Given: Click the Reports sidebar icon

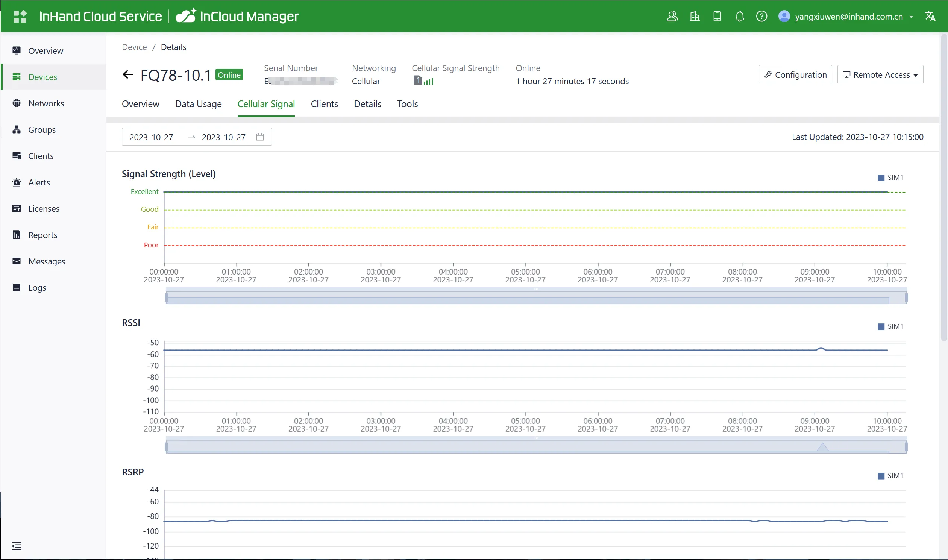Looking at the screenshot, I should click(x=17, y=235).
